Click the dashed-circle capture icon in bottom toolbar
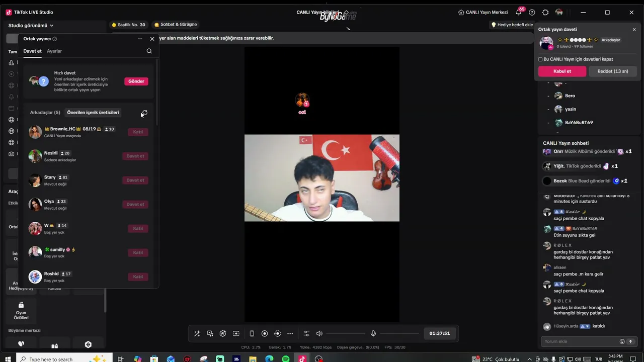 (277, 333)
